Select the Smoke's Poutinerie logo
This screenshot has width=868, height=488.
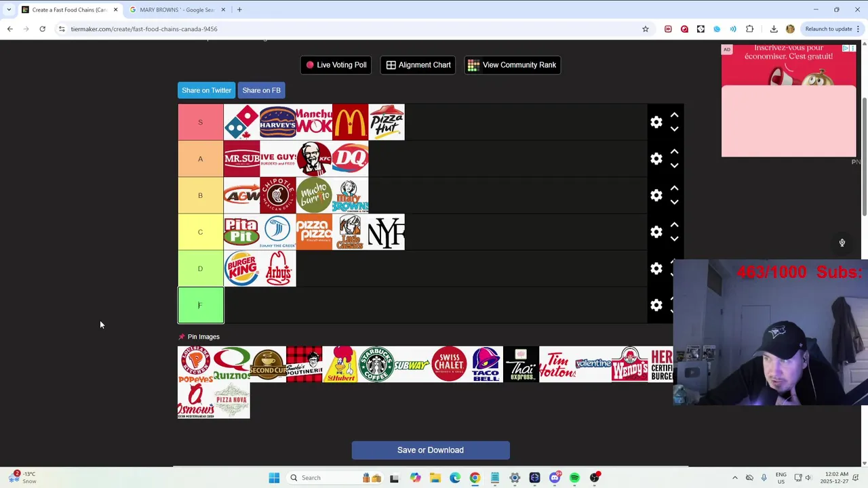[x=304, y=365]
